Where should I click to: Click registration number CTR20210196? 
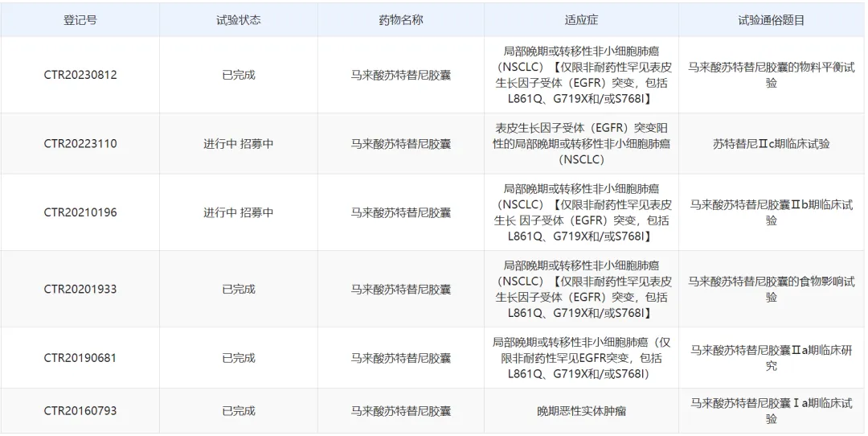pos(80,212)
